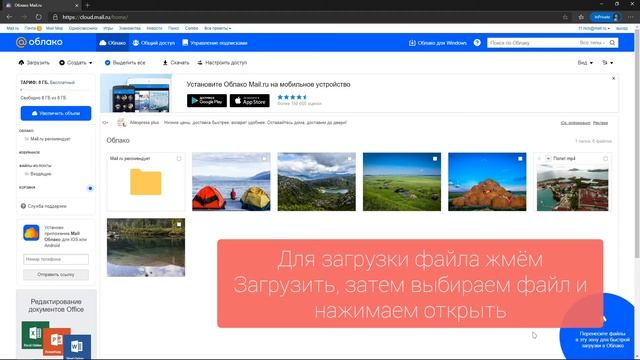
Task: Expand Все проекты dropdown
Action: tap(218, 28)
